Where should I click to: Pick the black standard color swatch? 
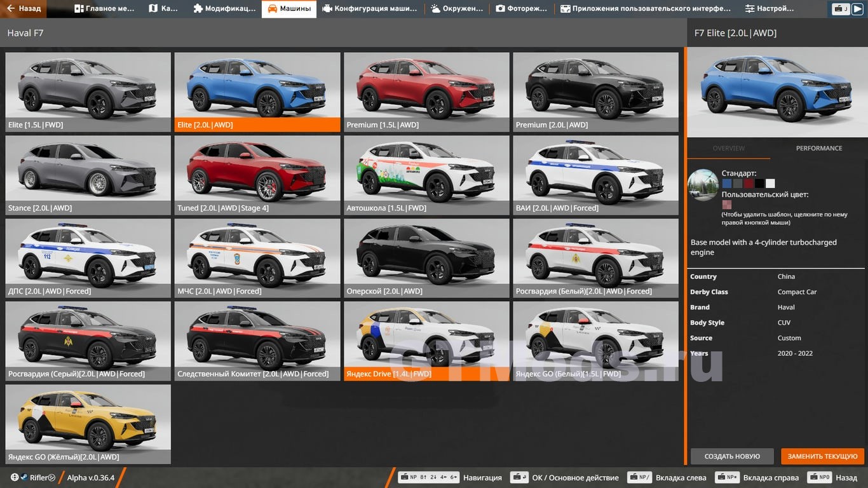tap(759, 184)
